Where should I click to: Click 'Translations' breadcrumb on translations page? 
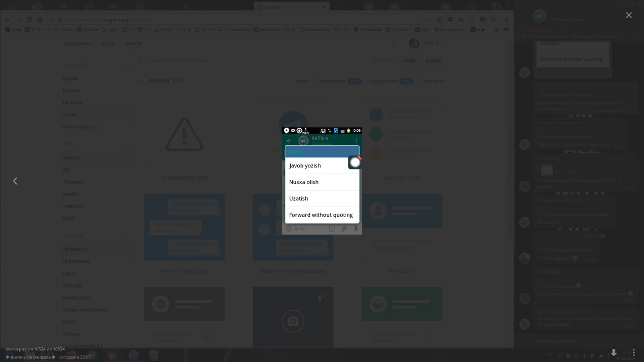(x=77, y=43)
